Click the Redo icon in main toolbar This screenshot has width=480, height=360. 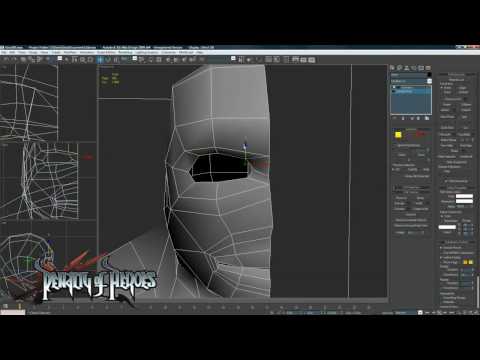point(14,60)
